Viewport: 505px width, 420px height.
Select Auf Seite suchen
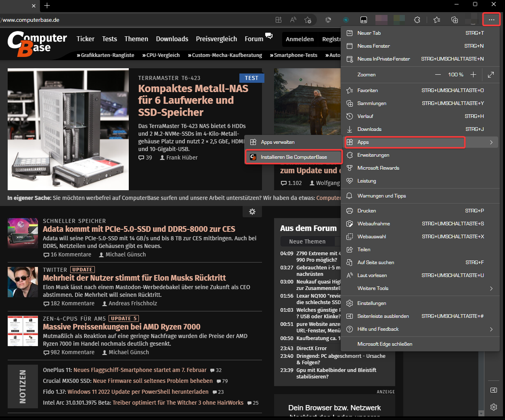[x=420, y=262]
